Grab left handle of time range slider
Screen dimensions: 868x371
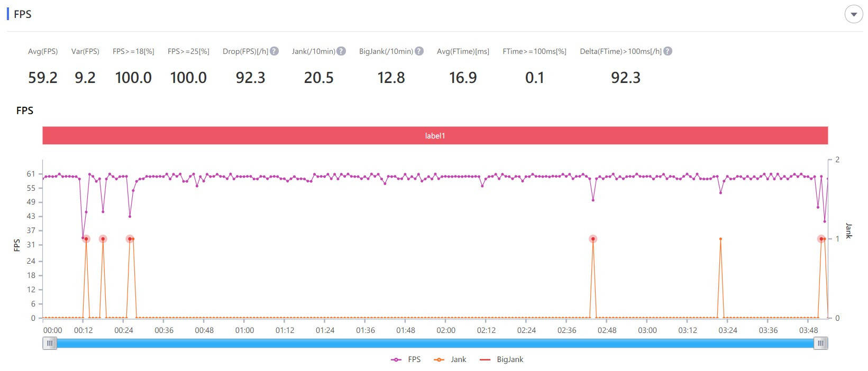pyautogui.click(x=50, y=344)
